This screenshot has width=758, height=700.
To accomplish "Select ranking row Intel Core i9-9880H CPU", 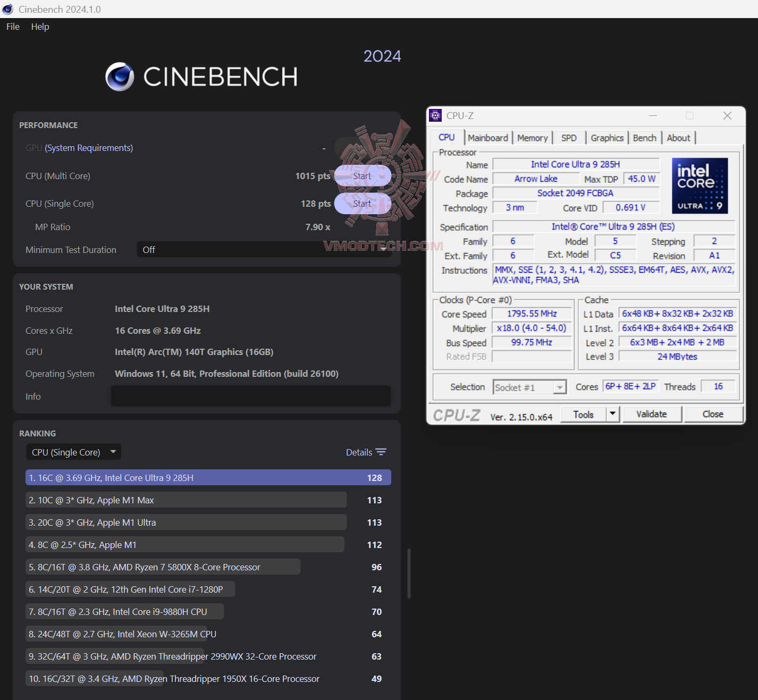I will (x=208, y=612).
